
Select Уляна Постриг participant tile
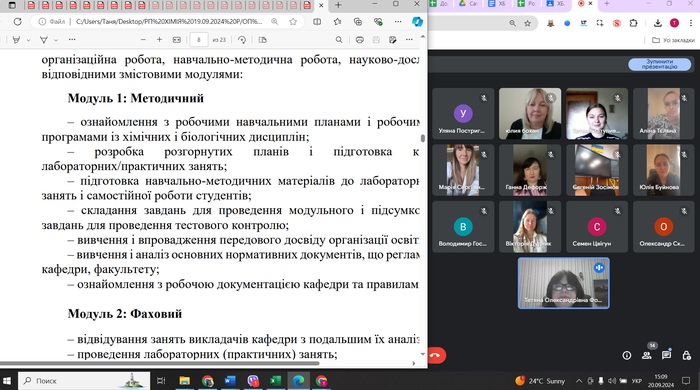[463, 114]
